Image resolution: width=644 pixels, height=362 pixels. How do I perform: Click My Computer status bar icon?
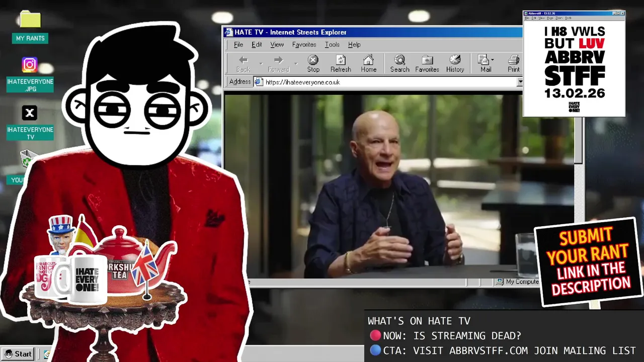click(500, 282)
